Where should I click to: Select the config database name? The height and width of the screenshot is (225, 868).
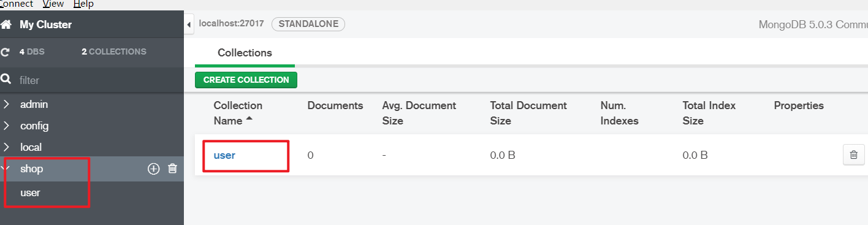click(x=34, y=126)
